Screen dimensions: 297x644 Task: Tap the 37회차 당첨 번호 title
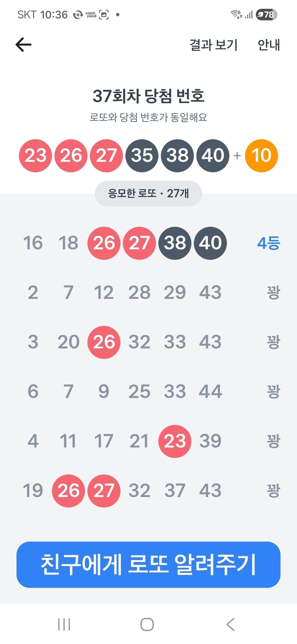[x=148, y=96]
